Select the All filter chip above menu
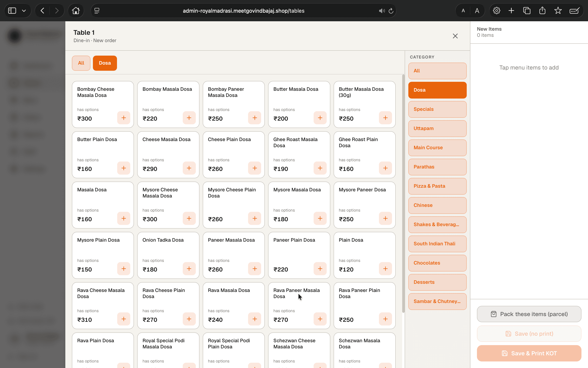The height and width of the screenshot is (368, 588). 81,63
